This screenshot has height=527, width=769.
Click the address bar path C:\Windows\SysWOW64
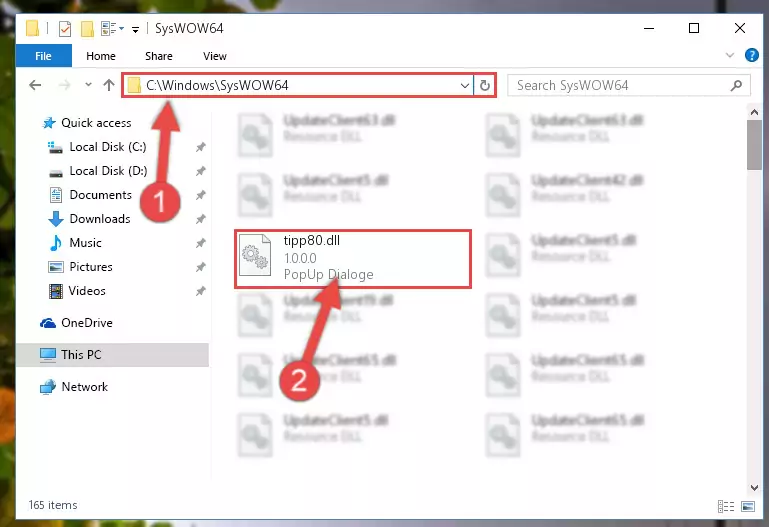point(217,85)
